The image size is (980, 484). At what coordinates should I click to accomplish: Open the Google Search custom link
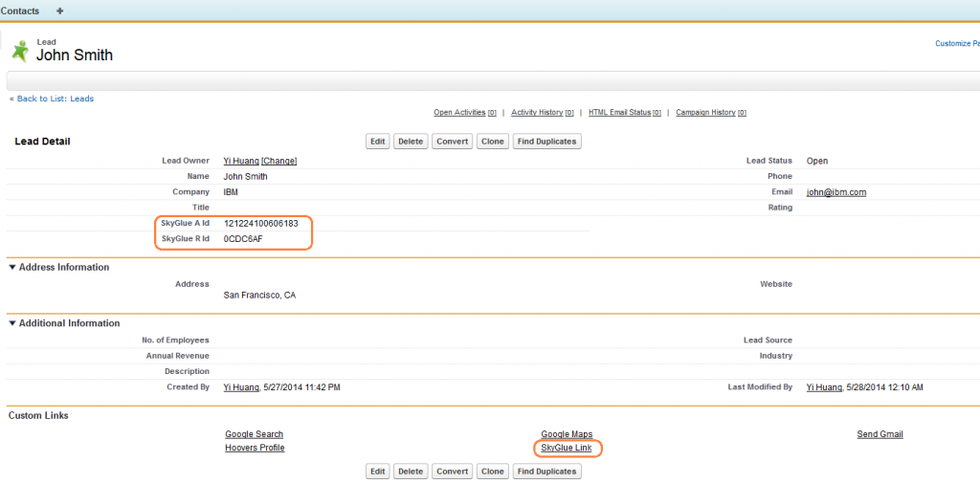click(x=255, y=434)
